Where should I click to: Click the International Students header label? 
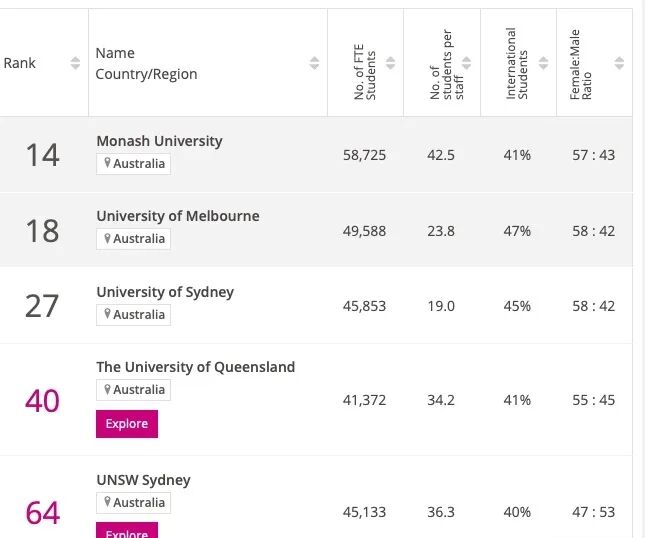coord(517,63)
